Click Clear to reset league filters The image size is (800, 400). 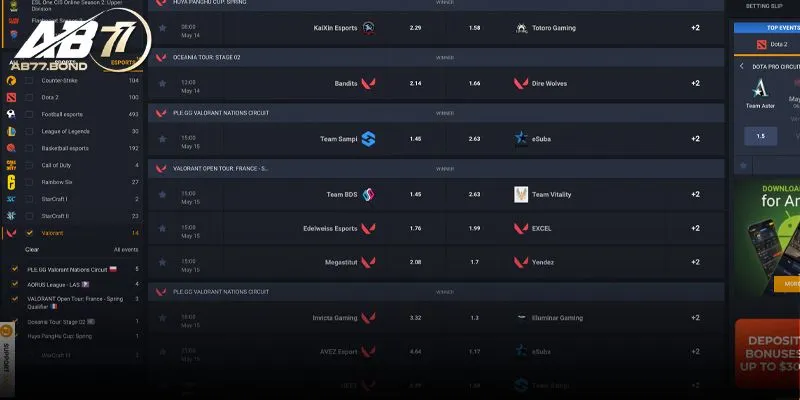[x=32, y=250]
